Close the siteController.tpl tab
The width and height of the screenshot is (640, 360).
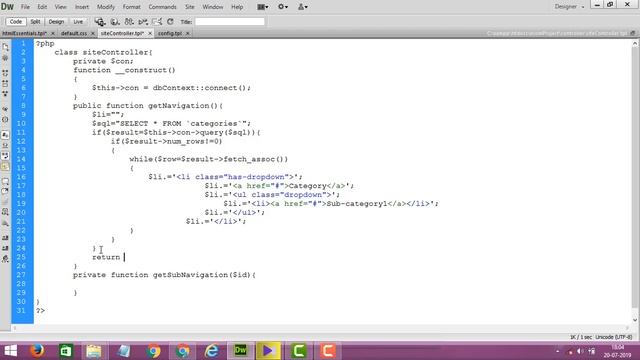click(150, 33)
